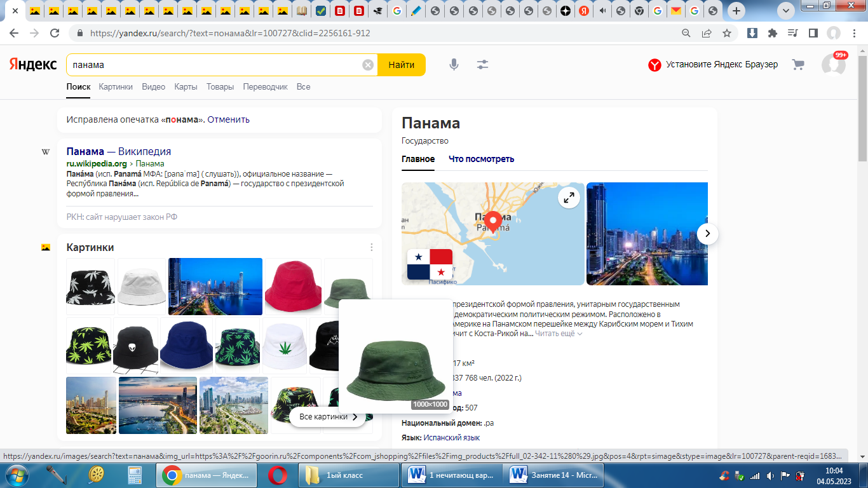This screenshot has height=488, width=868.
Task: Open the Yandex shopping cart icon
Action: tap(798, 65)
